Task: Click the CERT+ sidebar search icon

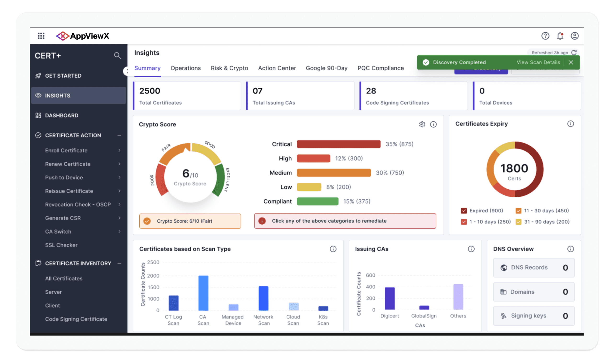Action: click(x=117, y=55)
